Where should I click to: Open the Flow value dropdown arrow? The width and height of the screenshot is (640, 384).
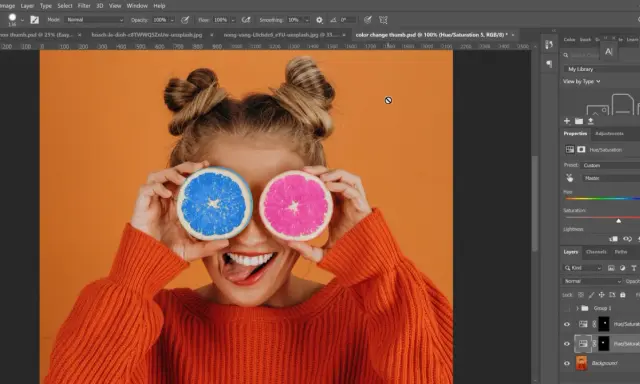click(x=233, y=20)
